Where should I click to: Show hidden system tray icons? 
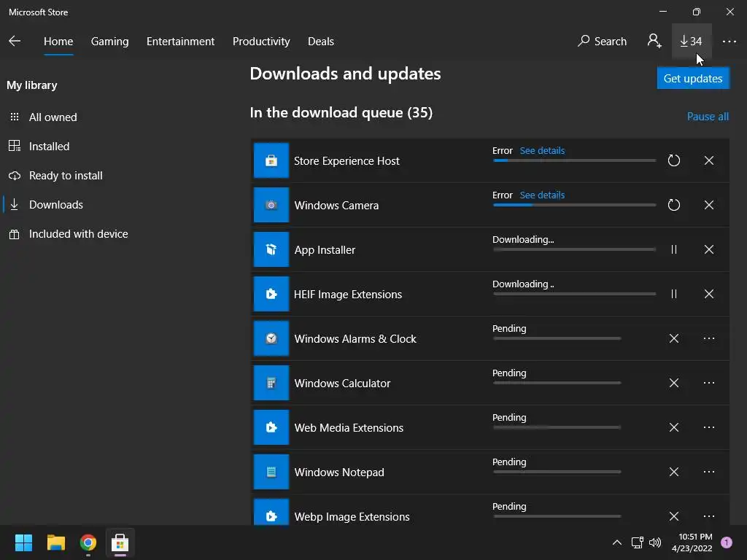[616, 542]
